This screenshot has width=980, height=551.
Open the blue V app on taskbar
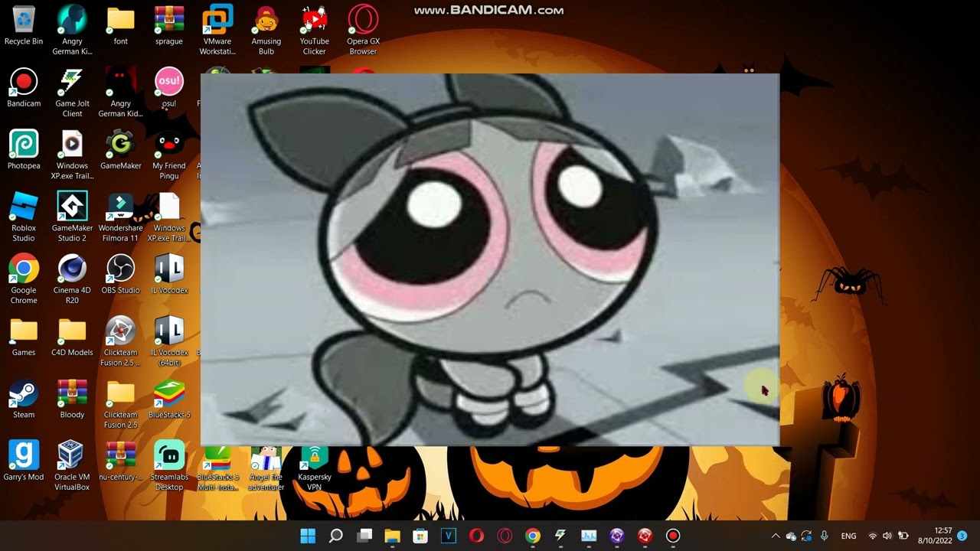449,536
